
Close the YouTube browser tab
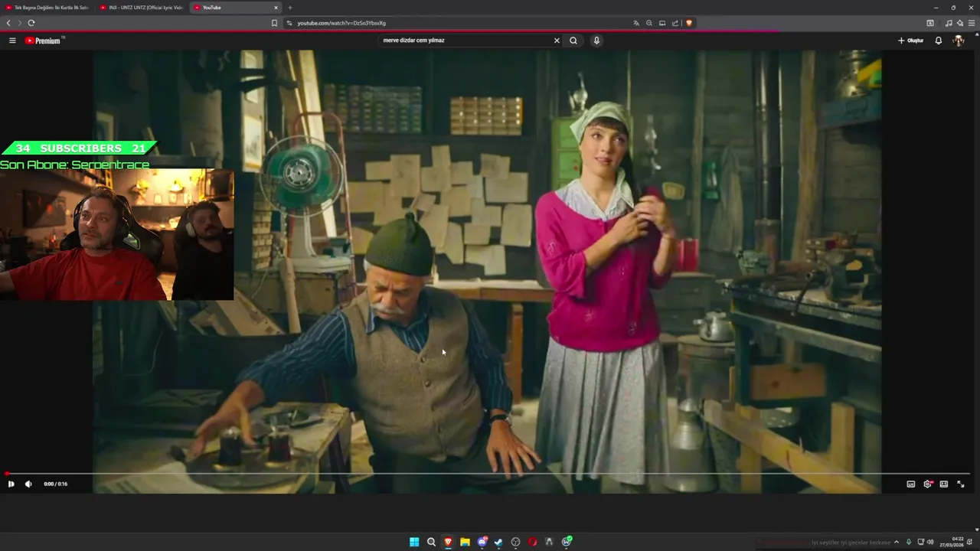pyautogui.click(x=276, y=8)
